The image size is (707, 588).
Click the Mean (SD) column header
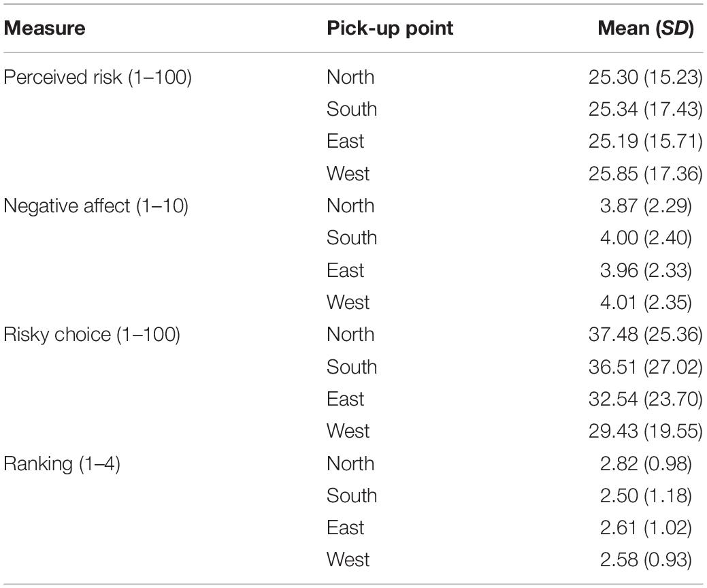pos(646,29)
